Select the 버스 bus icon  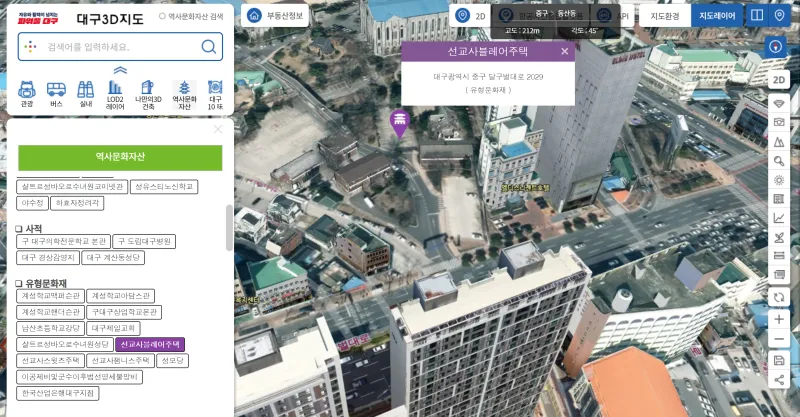click(x=56, y=89)
